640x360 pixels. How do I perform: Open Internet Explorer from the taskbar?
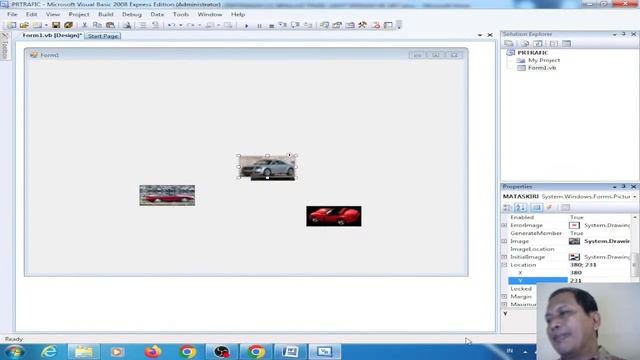coord(49,351)
